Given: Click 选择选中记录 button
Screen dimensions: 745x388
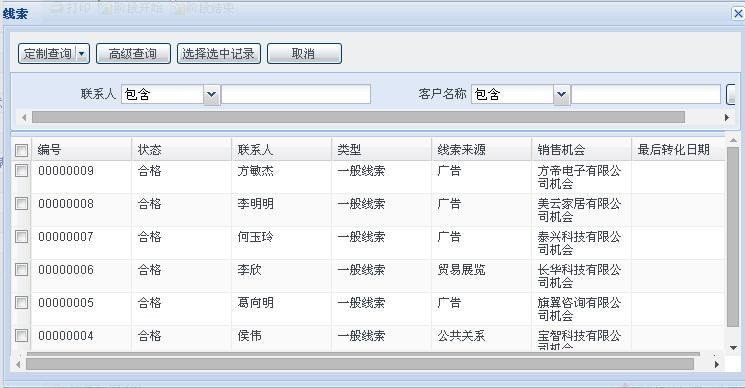Looking at the screenshot, I should click(219, 54).
